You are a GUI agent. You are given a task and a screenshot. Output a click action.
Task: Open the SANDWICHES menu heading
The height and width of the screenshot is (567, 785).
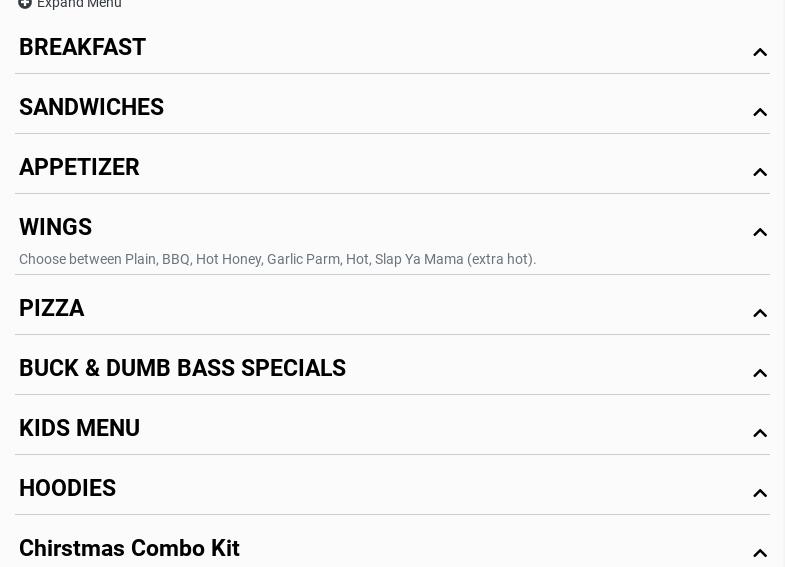tap(91, 107)
